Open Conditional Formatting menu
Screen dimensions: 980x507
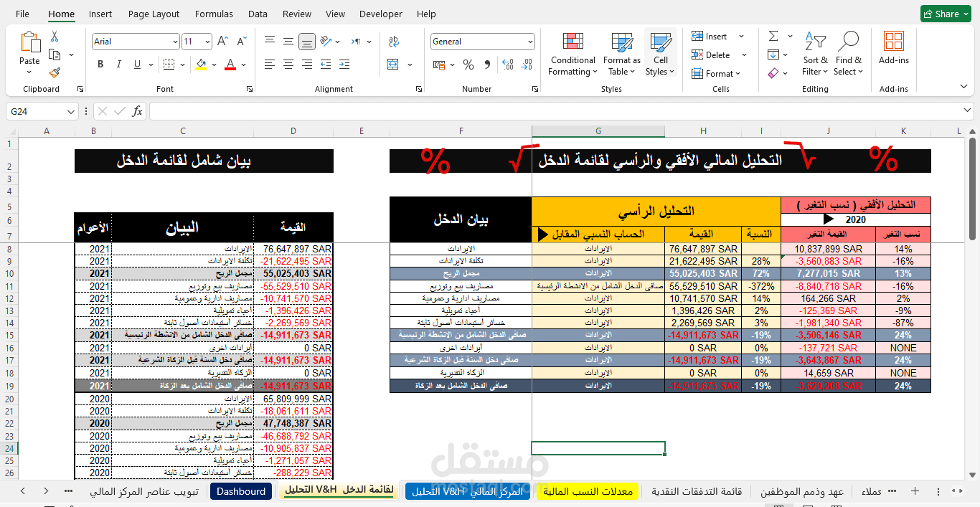(x=573, y=54)
